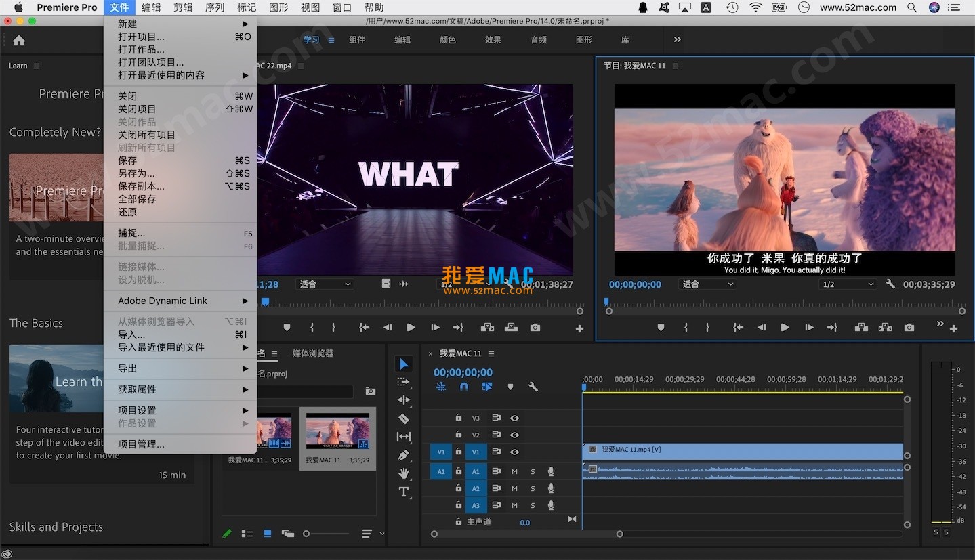The width and height of the screenshot is (975, 560).
Task: Open Program monitor settings wrench
Action: click(x=890, y=284)
